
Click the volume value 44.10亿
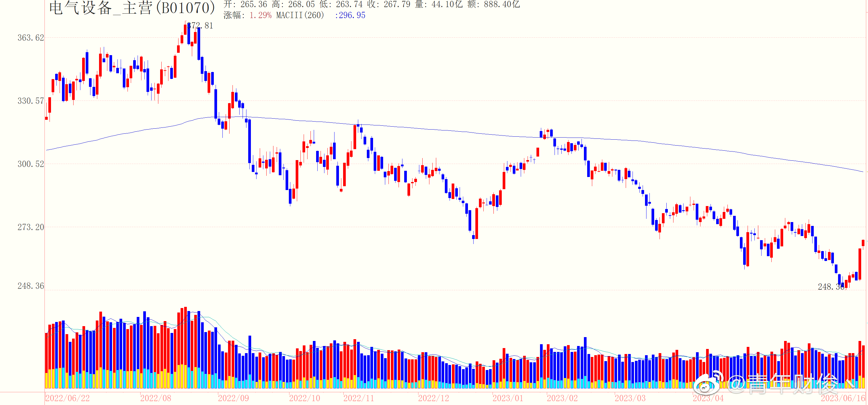tap(447, 4)
